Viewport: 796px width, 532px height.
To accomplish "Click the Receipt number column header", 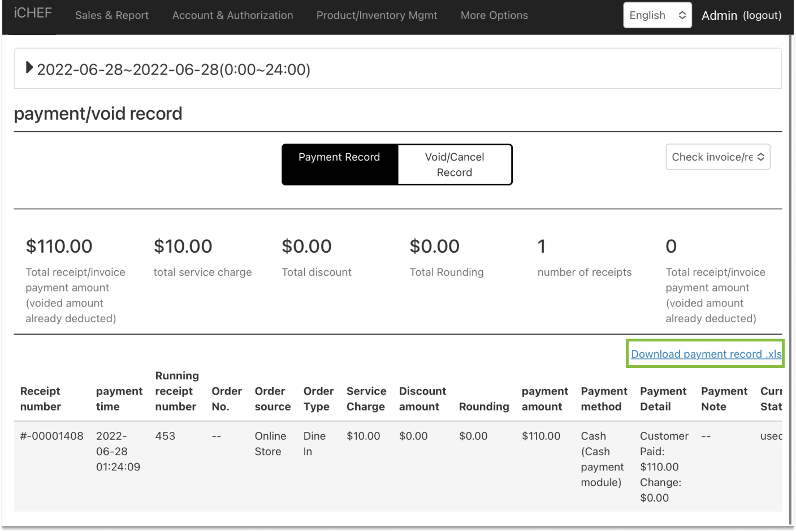I will (x=40, y=399).
